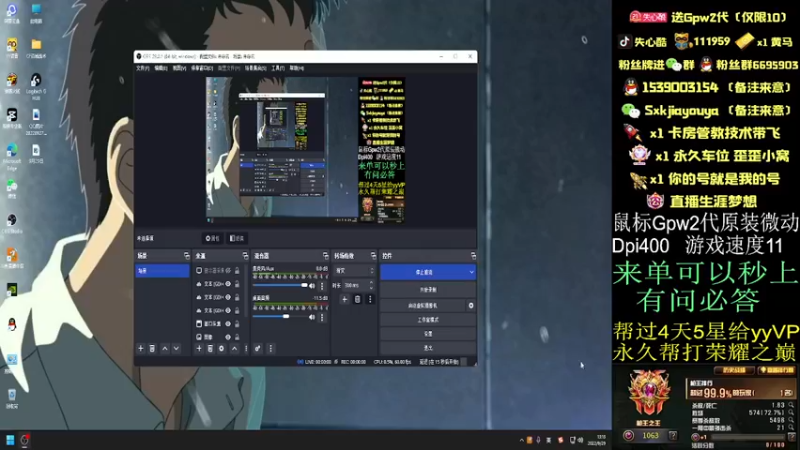Open the 视图(V) menu in OBS
This screenshot has height=450, width=800.
(x=179, y=68)
